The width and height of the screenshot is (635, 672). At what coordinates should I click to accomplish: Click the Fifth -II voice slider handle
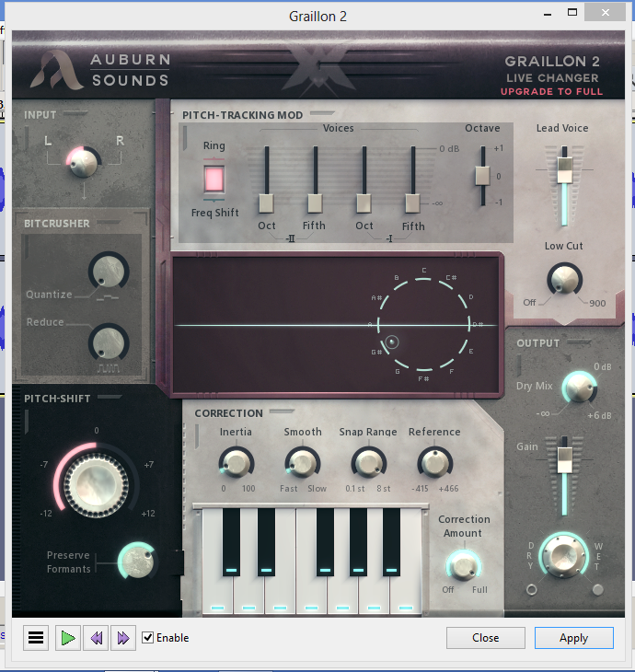[316, 203]
